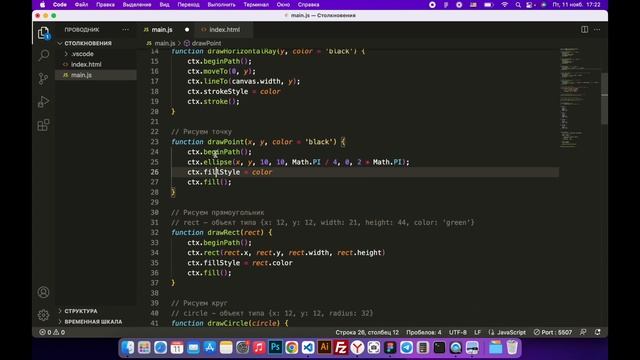Screen dimensions: 640x360
Task: Open Yandex Browser from the dock
Action: [357, 347]
